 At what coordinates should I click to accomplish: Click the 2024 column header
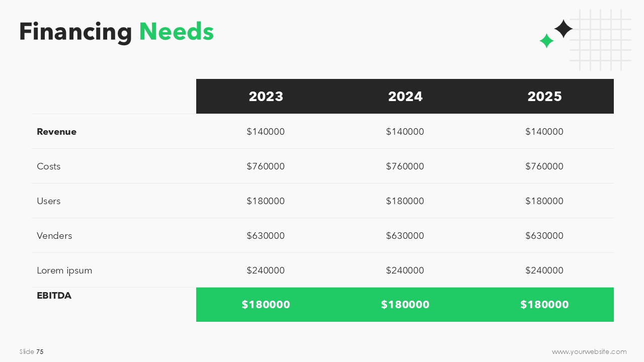pyautogui.click(x=406, y=97)
